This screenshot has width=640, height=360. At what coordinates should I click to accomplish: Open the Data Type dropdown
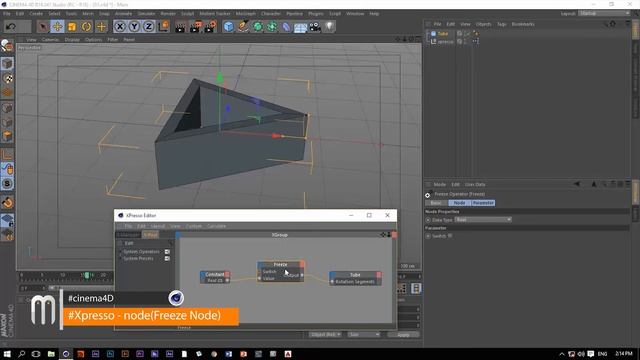[x=483, y=220]
